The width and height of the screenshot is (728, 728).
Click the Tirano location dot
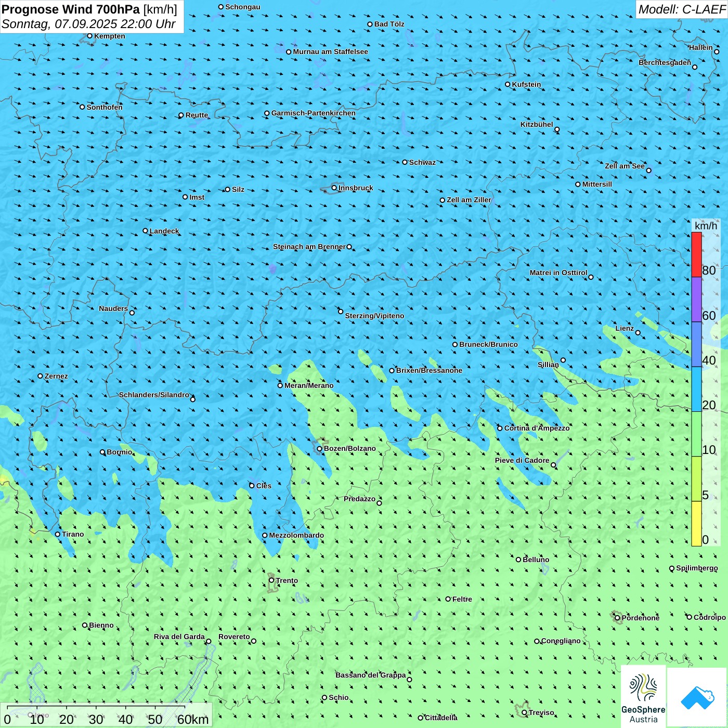(58, 534)
